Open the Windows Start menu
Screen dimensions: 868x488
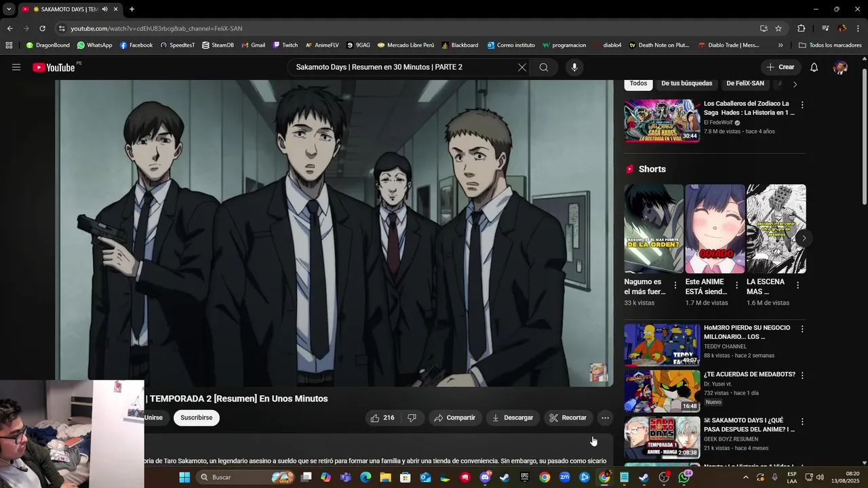pyautogui.click(x=184, y=477)
